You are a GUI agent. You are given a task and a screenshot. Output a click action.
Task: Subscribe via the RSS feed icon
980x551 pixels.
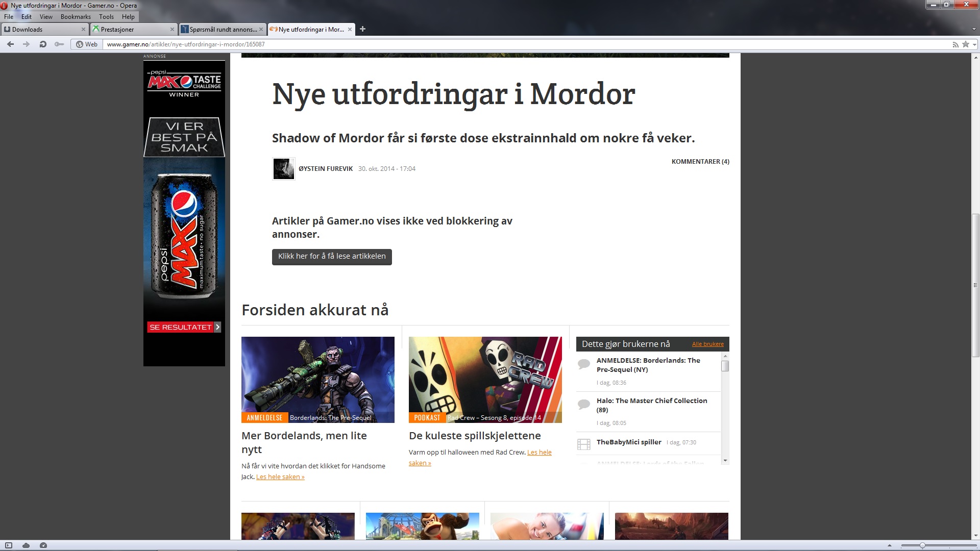[x=955, y=44]
